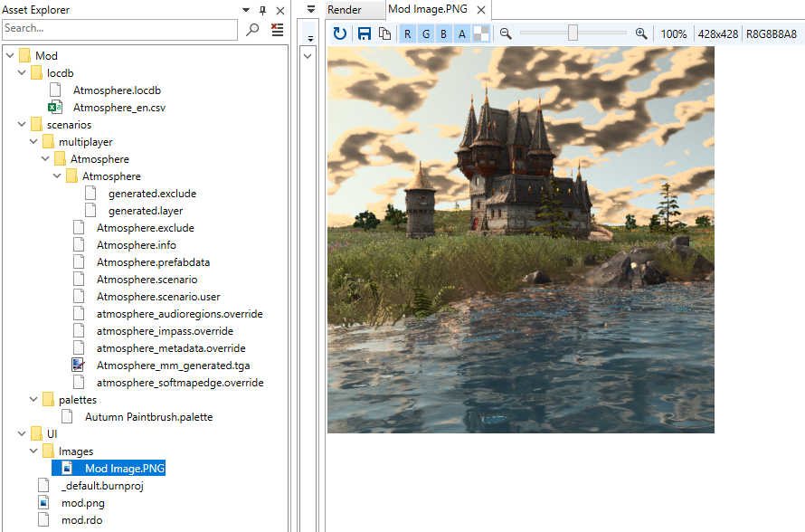Toggle the checkerboard transparency background
The image size is (805, 532).
(x=480, y=33)
